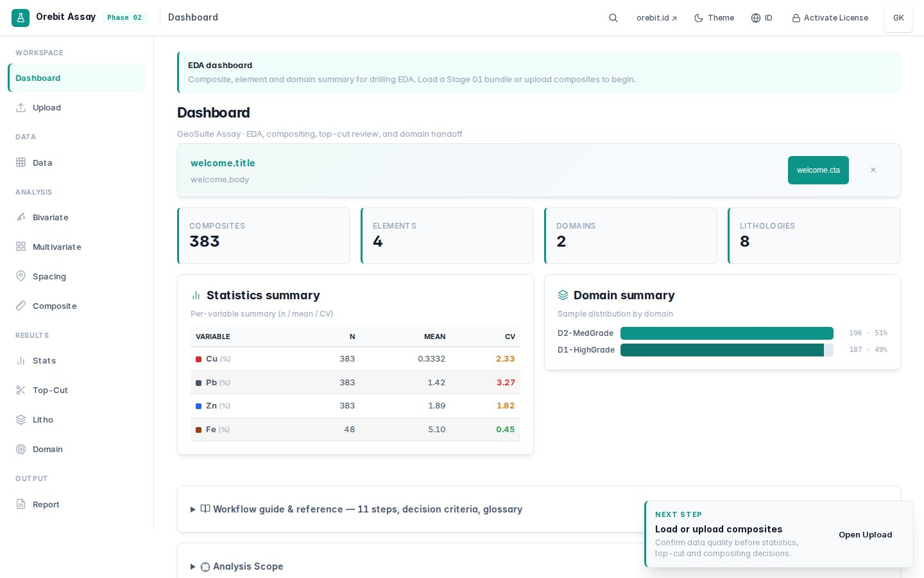Click the Phase 02 badge
This screenshot has width=924, height=578.
pyautogui.click(x=124, y=17)
